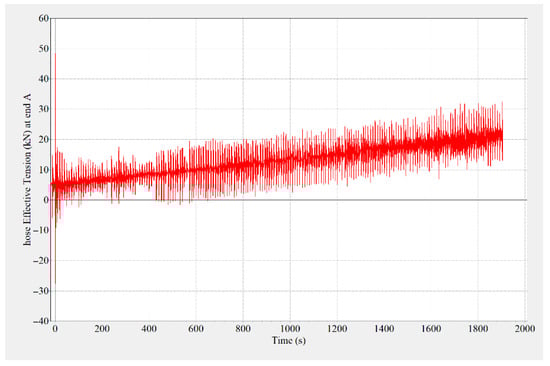The width and height of the screenshot is (550, 366).
Task: Click the y-axis value −30
Action: 41,291
